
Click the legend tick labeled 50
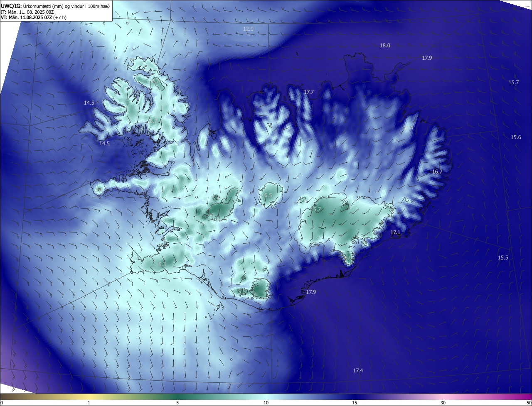pos(529,403)
